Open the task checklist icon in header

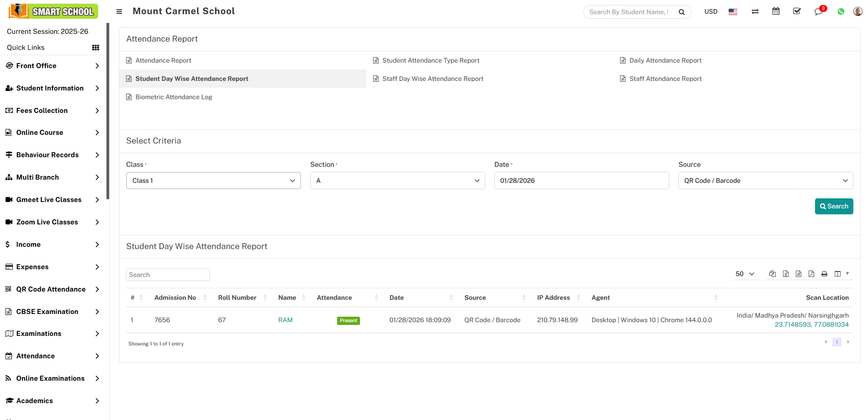click(x=797, y=11)
